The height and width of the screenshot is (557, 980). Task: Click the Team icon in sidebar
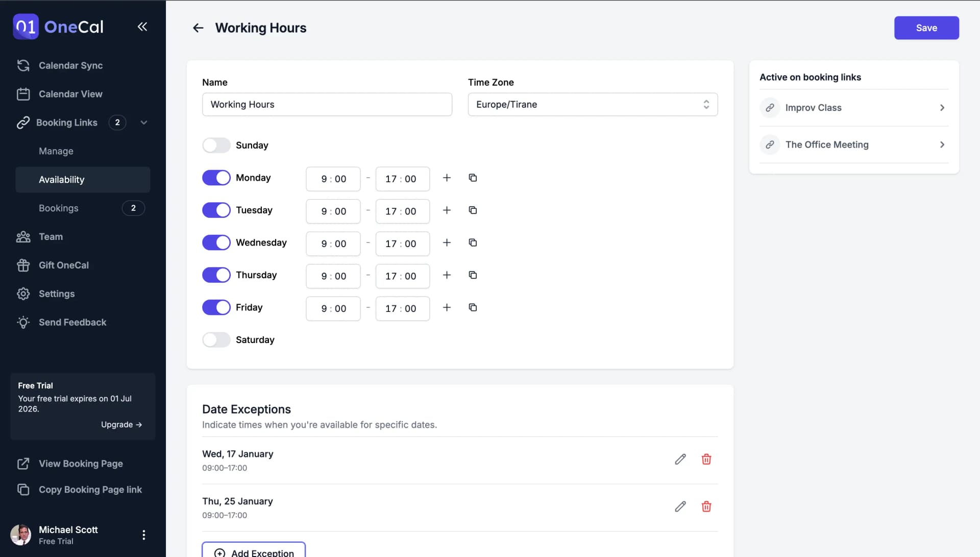23,236
